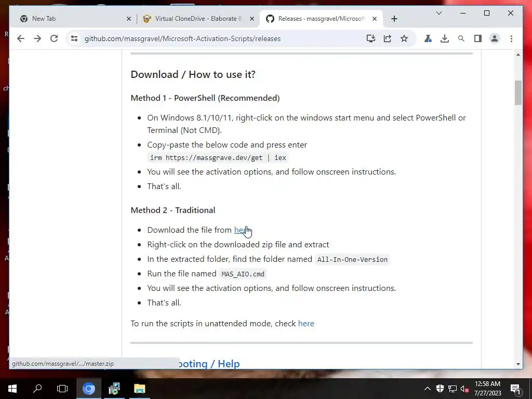Go back to the previous page
This screenshot has height=399, width=532.
click(x=21, y=38)
